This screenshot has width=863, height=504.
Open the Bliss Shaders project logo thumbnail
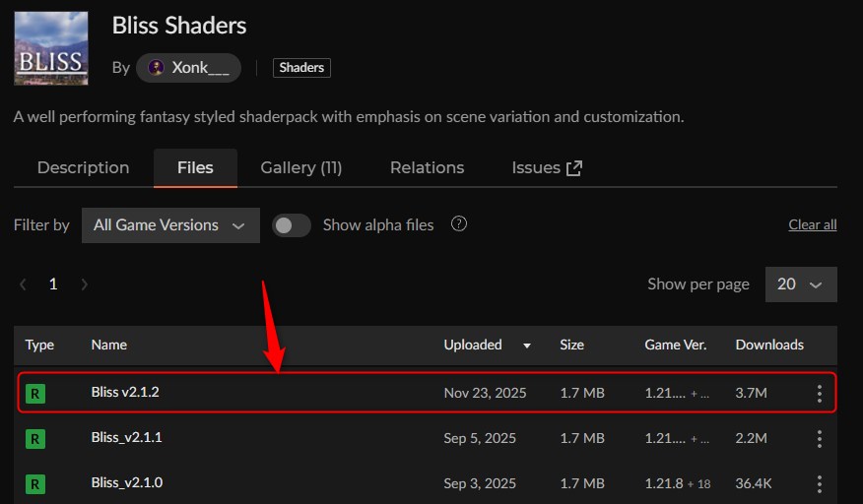click(x=50, y=48)
